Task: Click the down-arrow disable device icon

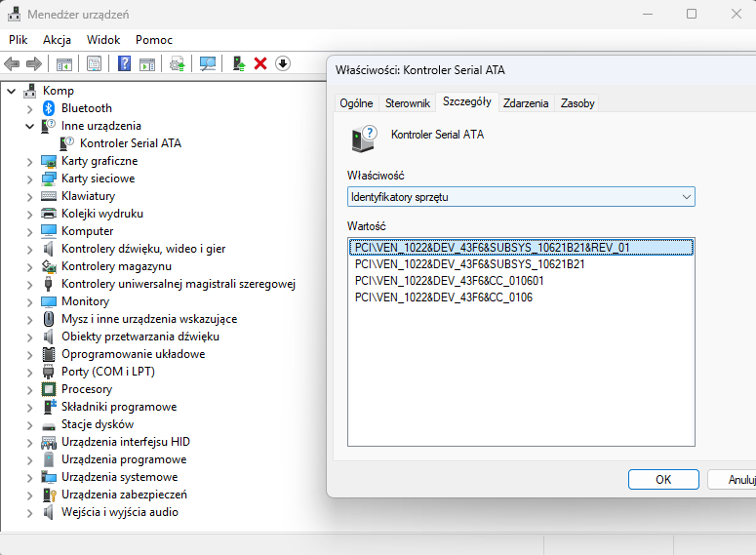Action: click(x=283, y=63)
